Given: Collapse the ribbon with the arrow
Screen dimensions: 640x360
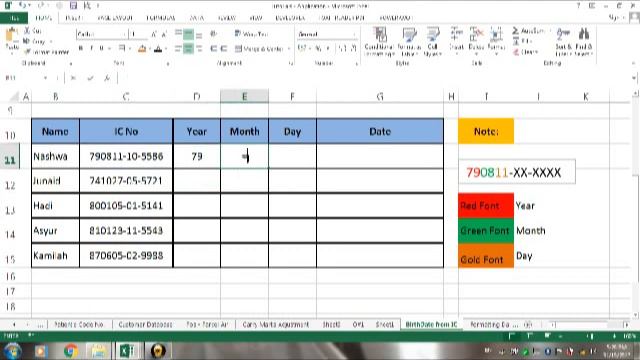Looking at the screenshot, I should click(x=633, y=63).
